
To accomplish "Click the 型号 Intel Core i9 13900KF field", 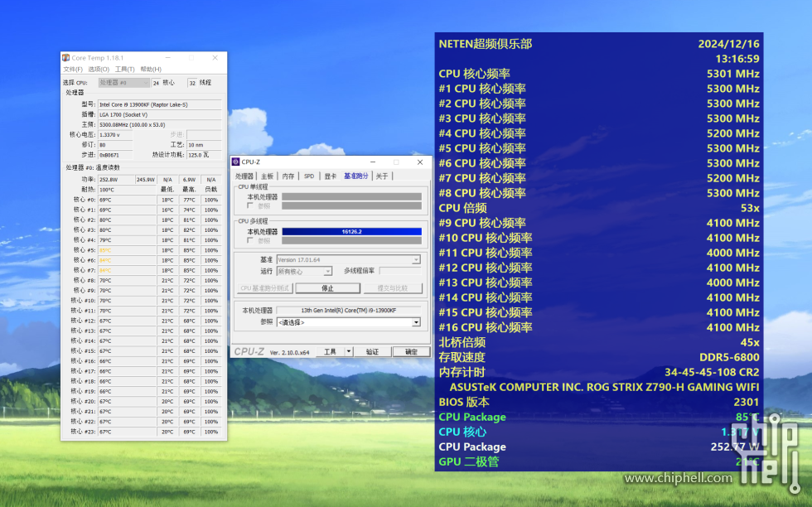I will 160,104.
